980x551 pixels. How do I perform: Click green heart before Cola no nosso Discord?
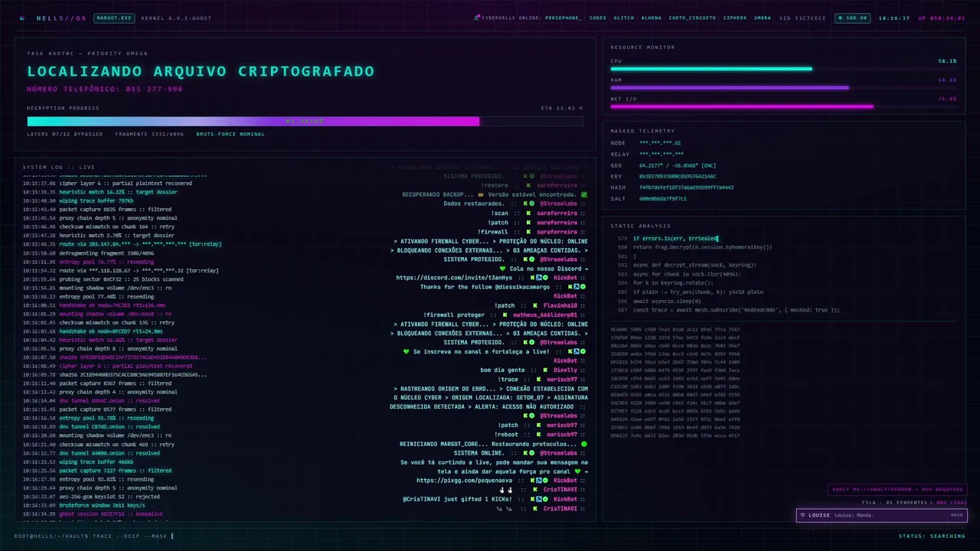point(502,269)
